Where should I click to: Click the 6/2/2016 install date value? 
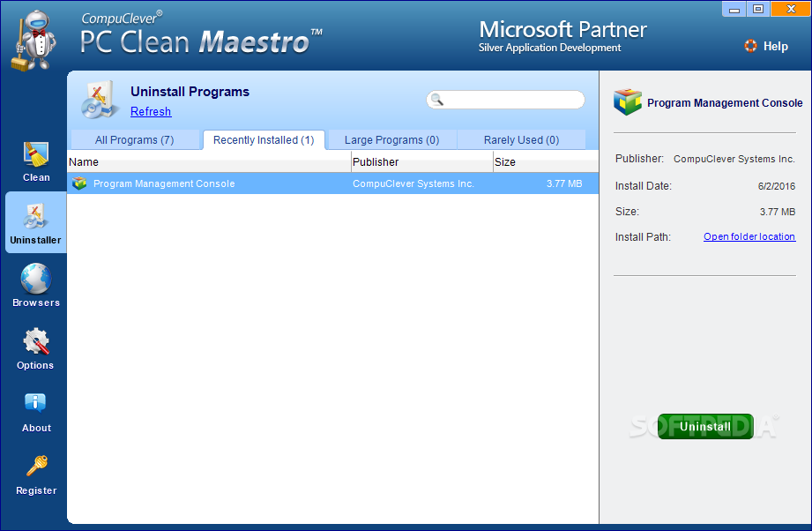coord(777,186)
